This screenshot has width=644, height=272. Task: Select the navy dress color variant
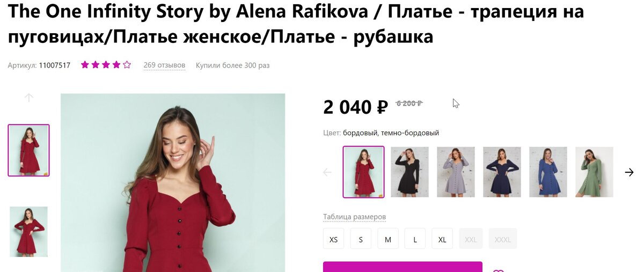[x=502, y=172]
